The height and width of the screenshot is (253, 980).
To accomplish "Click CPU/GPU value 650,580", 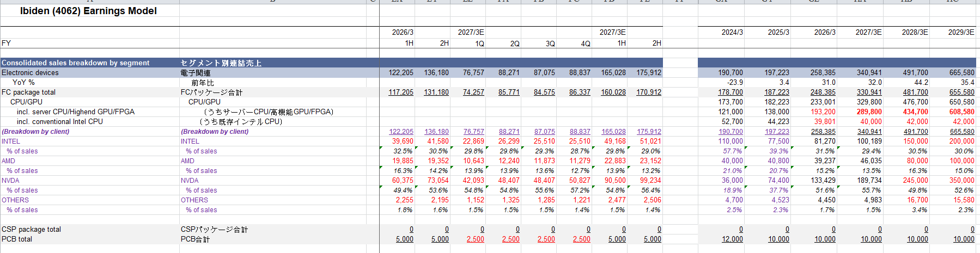I will (962, 102).
